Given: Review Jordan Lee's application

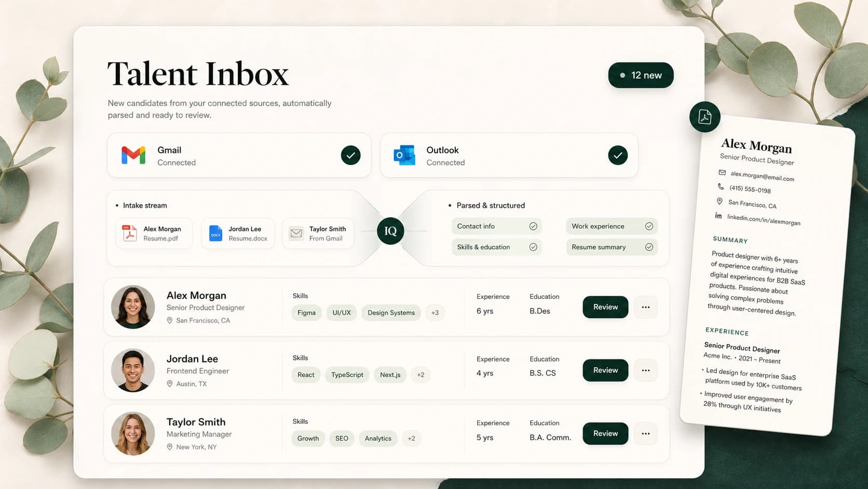Looking at the screenshot, I should coord(605,371).
